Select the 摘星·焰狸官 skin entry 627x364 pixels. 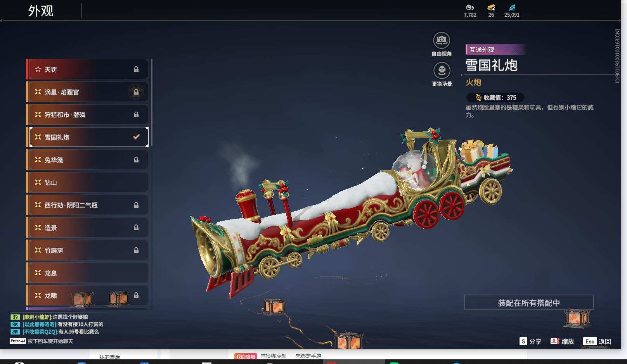click(x=88, y=92)
